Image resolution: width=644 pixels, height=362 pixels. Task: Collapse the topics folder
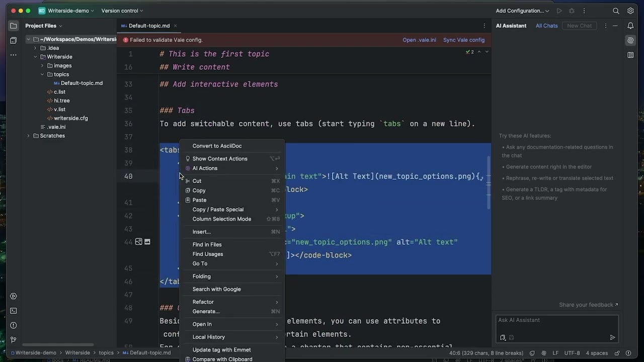click(x=43, y=74)
